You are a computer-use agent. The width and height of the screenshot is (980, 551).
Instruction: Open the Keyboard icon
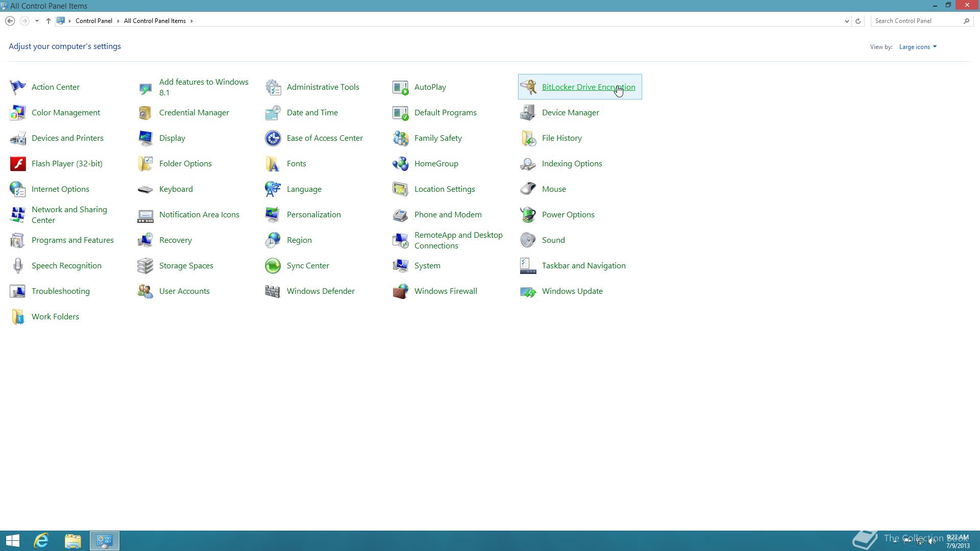tap(145, 189)
